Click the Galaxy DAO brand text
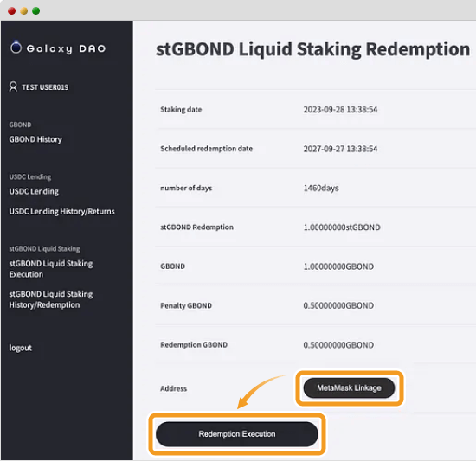476x461 pixels. coord(66,48)
